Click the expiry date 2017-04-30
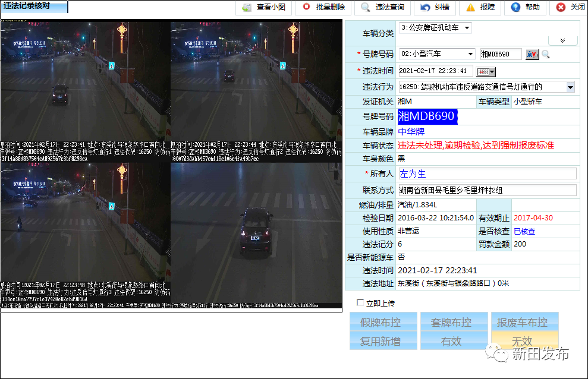Image resolution: width=588 pixels, height=379 pixels. [533, 218]
